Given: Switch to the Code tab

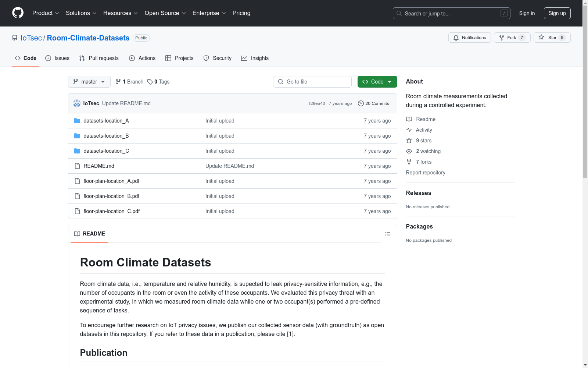Looking at the screenshot, I should [x=26, y=58].
